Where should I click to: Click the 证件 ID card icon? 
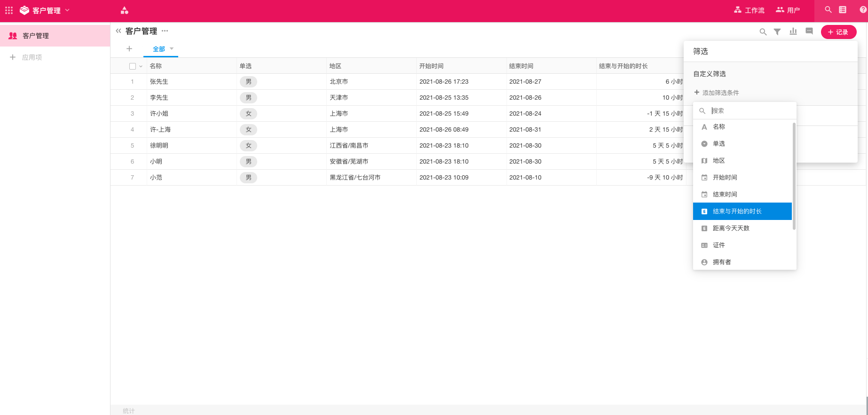[704, 245]
